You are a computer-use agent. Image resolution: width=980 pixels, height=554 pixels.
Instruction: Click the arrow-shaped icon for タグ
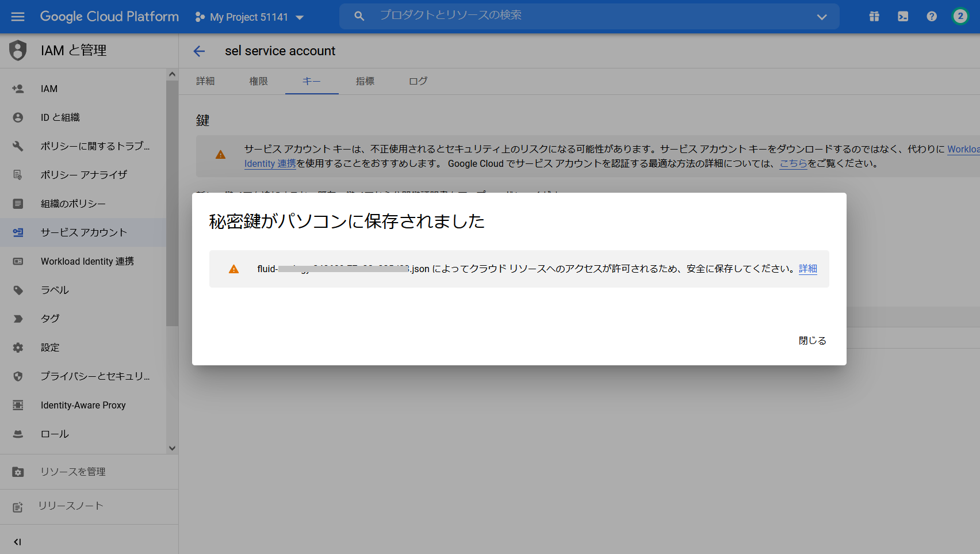[18, 319]
